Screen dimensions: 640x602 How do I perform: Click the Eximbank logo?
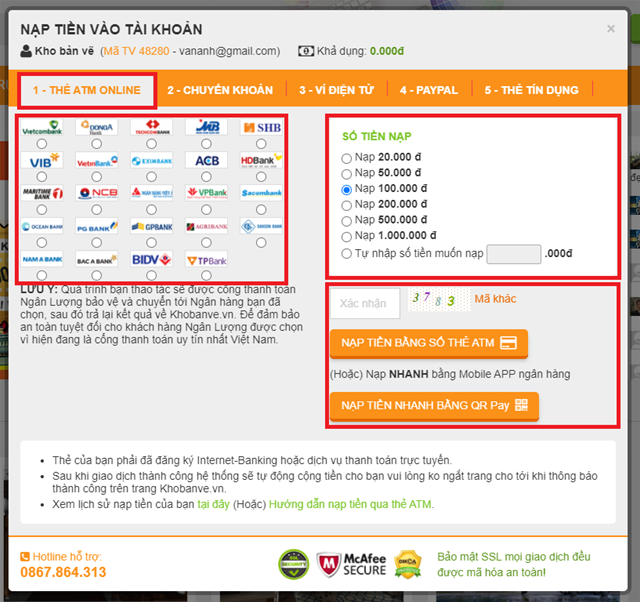pos(151,160)
